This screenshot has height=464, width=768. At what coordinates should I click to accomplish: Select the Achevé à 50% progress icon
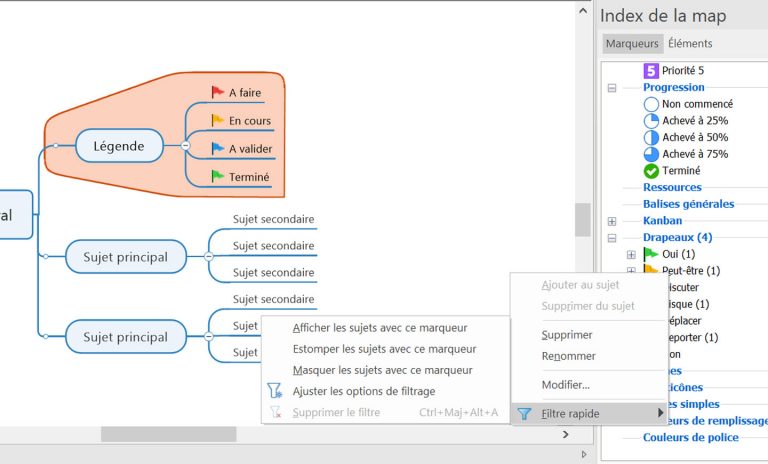point(651,137)
